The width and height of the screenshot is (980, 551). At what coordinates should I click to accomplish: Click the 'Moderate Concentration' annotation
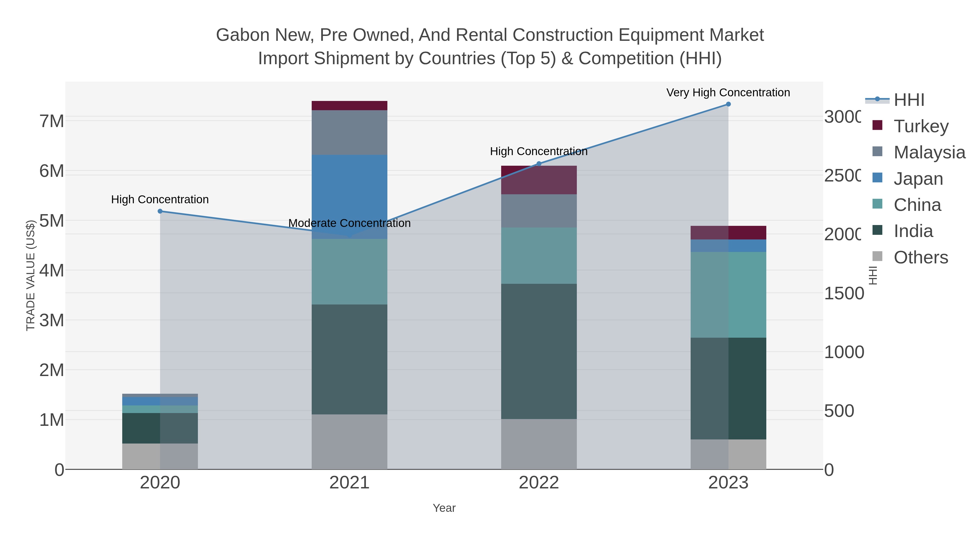349,223
